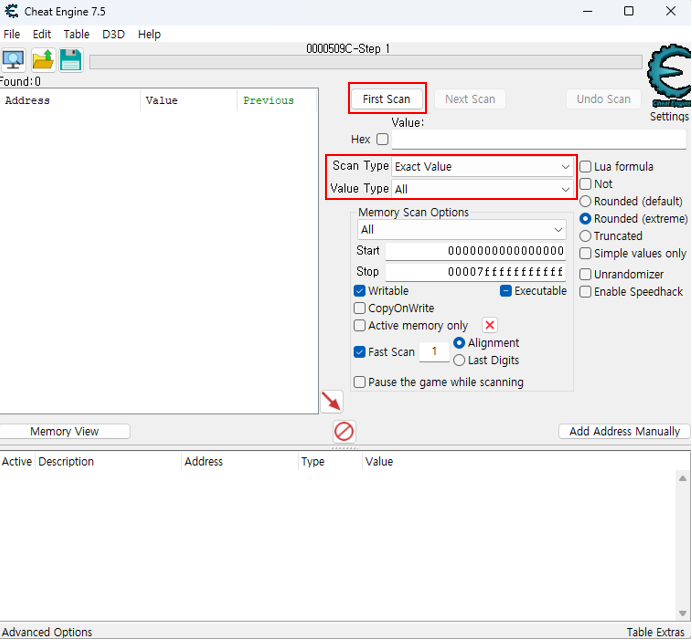
Task: Open the Cheat Engine logo Settings
Action: (669, 82)
